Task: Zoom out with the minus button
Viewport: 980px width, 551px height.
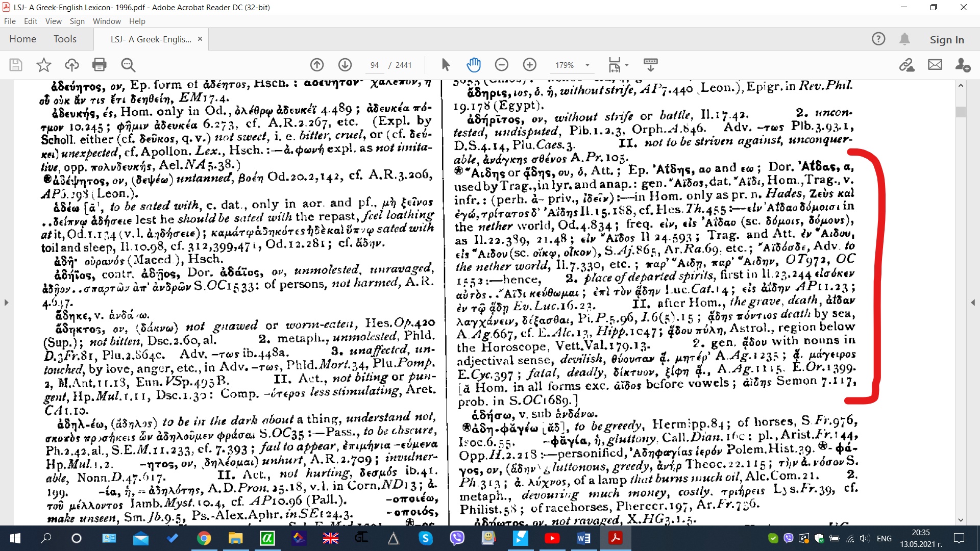Action: (502, 65)
